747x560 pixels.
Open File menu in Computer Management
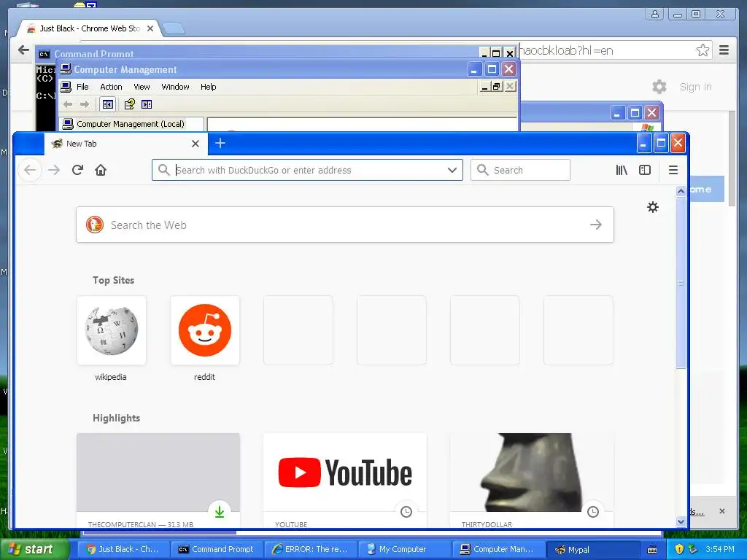click(x=82, y=87)
